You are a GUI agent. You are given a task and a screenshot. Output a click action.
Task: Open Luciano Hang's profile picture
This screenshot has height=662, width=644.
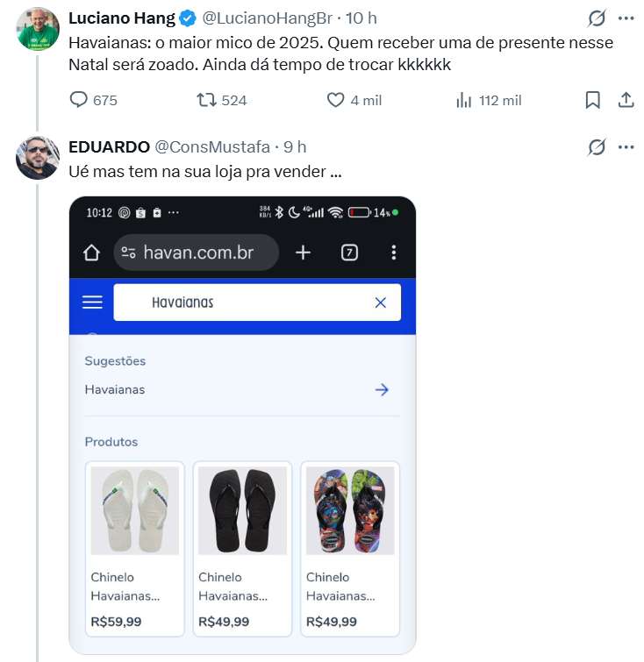point(38,30)
